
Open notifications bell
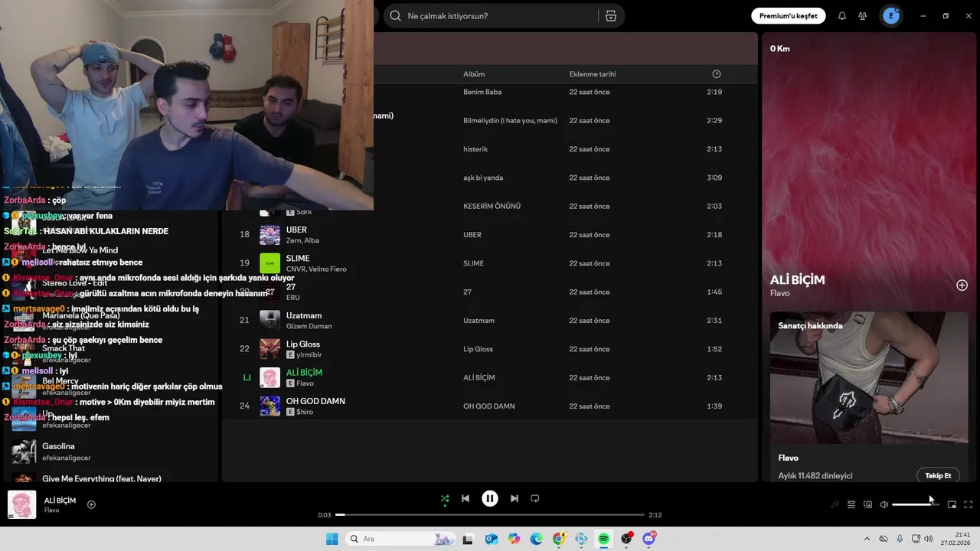(842, 16)
